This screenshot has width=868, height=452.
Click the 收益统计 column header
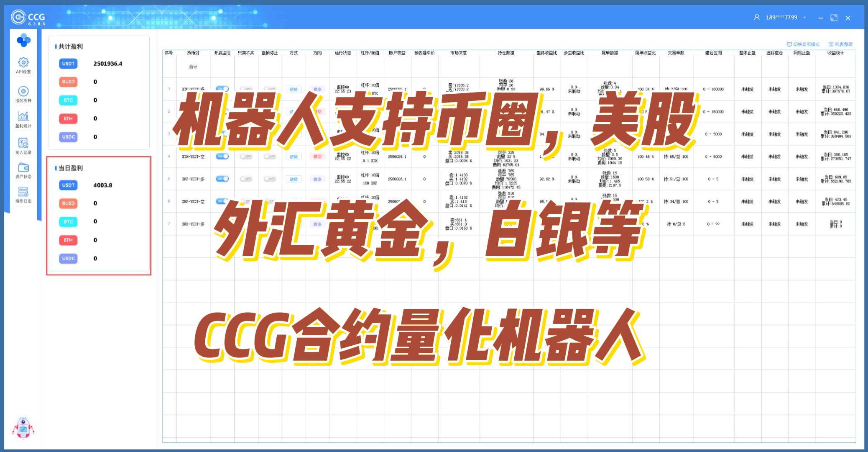click(x=835, y=53)
